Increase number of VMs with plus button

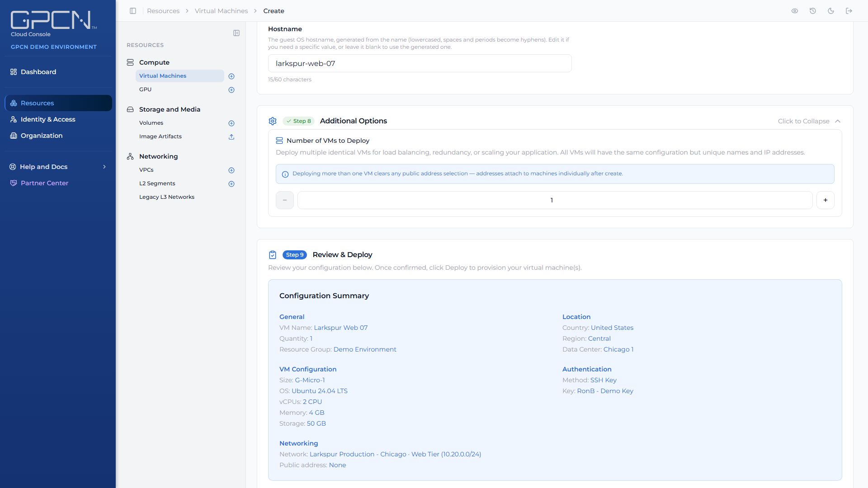[x=826, y=200]
